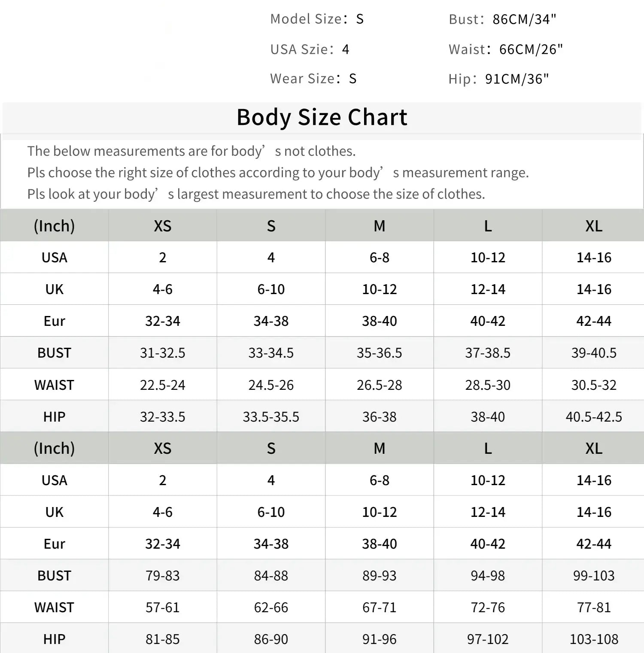Click the 86-90 hip cell for S

[x=271, y=639]
